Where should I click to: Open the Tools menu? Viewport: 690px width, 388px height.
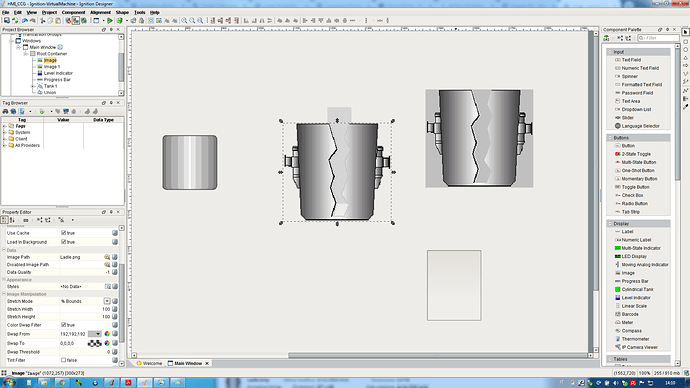coord(139,12)
